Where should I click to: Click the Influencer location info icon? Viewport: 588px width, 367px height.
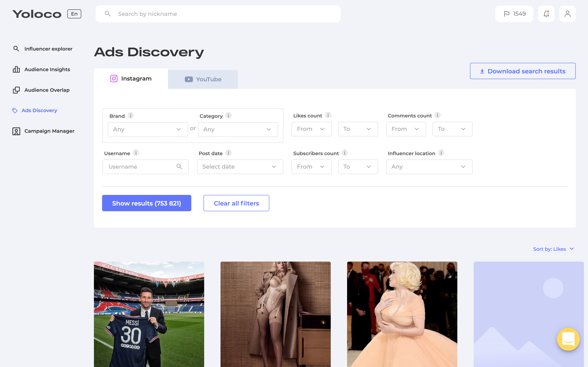pyautogui.click(x=441, y=153)
